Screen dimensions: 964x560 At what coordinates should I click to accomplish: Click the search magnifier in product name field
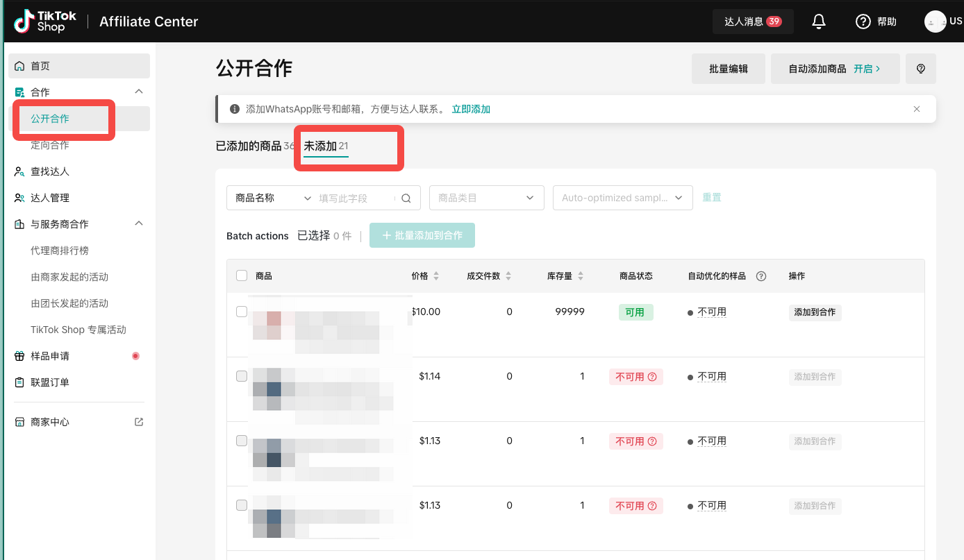[x=406, y=198]
